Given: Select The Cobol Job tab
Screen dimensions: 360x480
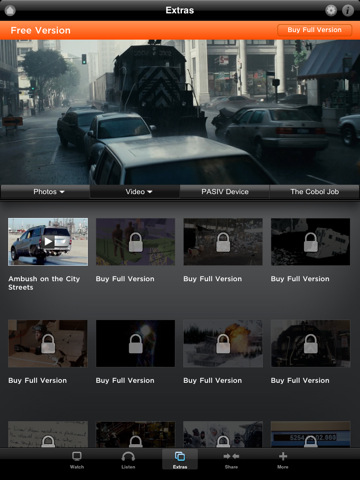Looking at the screenshot, I should click(x=314, y=192).
